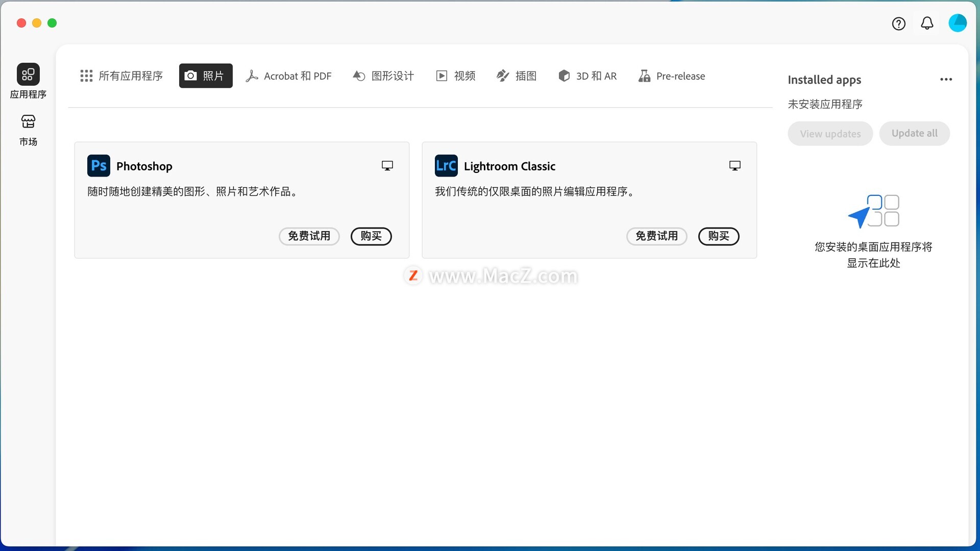Screen dimensions: 980x551
Task: Select the 图形设计 category
Action: (x=383, y=76)
